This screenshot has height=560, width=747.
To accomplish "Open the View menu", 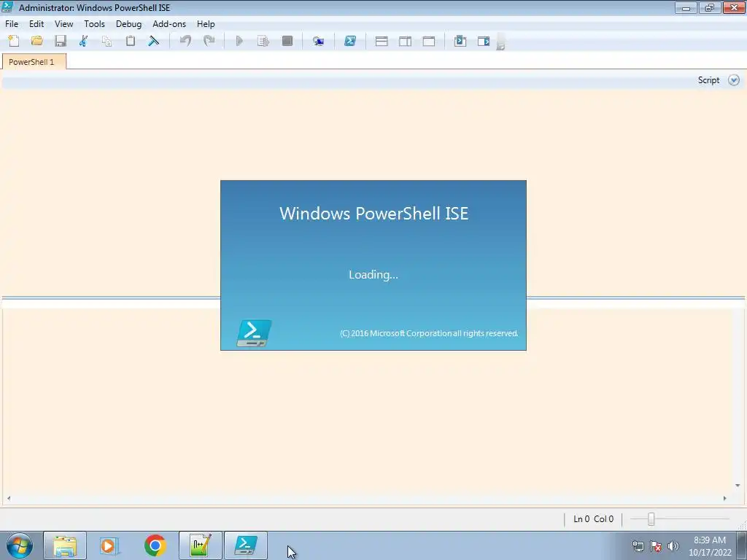I will (64, 24).
